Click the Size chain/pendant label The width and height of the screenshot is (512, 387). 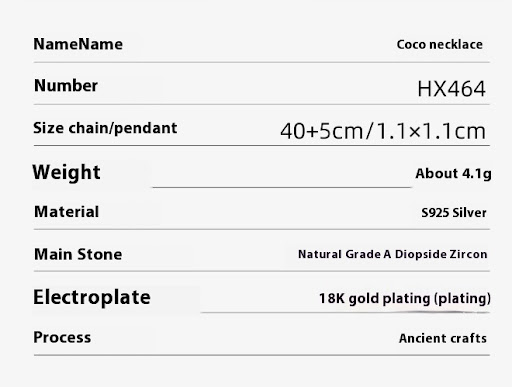pos(105,128)
